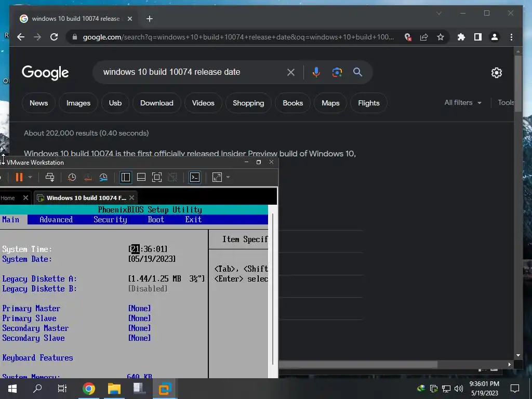Start Google voice search
This screenshot has width=532, height=399.
point(316,72)
